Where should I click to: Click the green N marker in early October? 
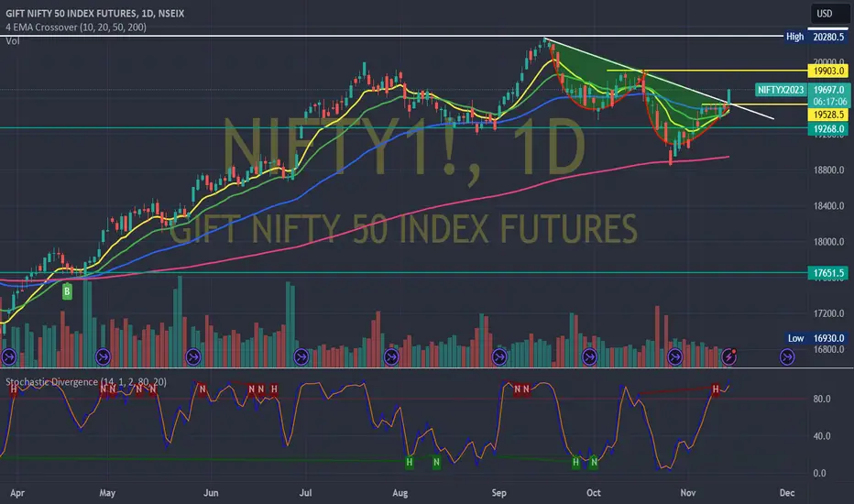click(x=594, y=463)
